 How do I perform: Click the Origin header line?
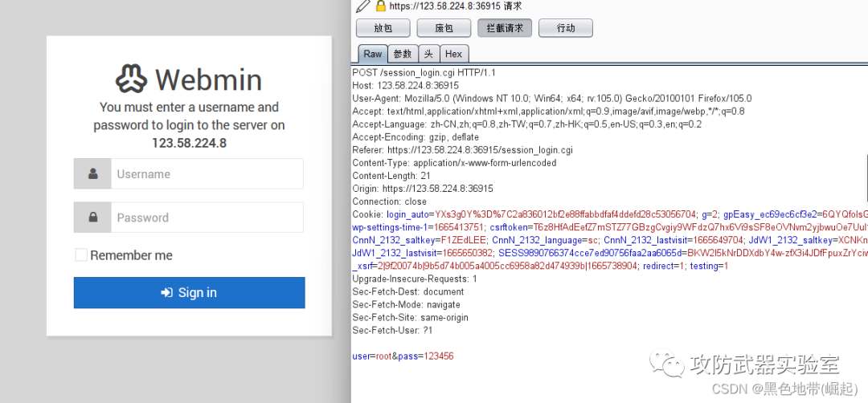coord(423,189)
